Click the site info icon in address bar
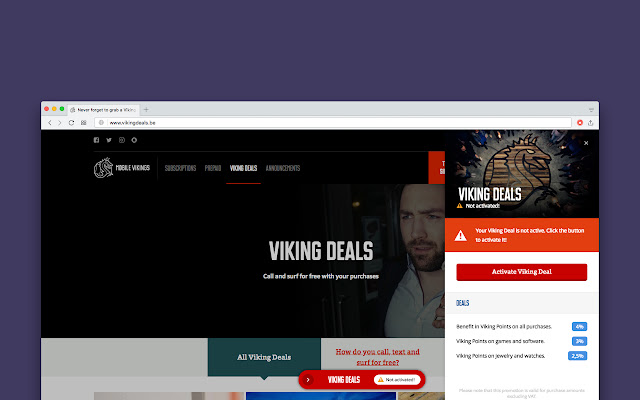Viewport: 640px width, 400px height. tap(101, 122)
